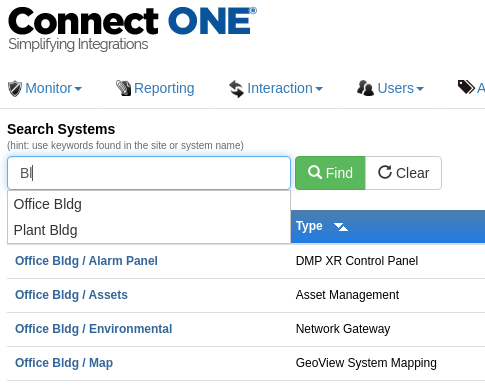Click the Connect ONE logo
Screen dimensions: 485x387
pos(132,22)
